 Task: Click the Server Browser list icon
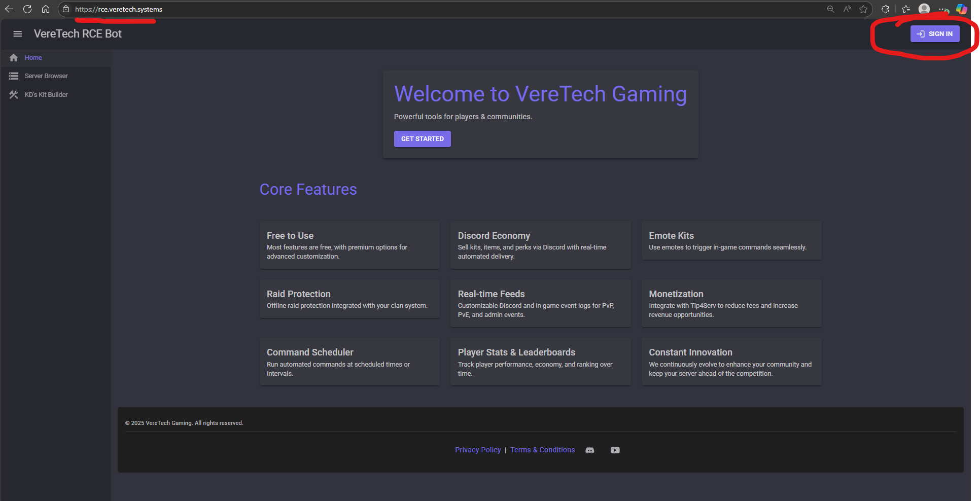point(14,76)
